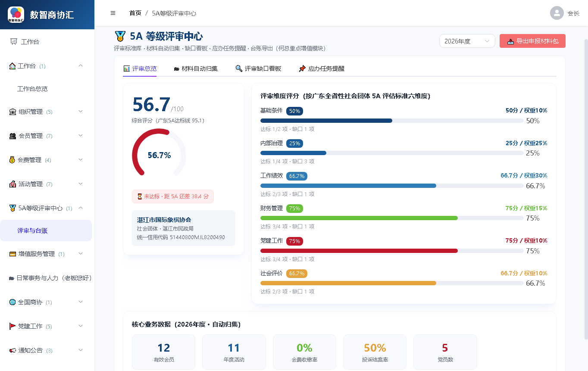Switch to the 材料自动归集 tab
The image size is (588, 371).
(196, 69)
